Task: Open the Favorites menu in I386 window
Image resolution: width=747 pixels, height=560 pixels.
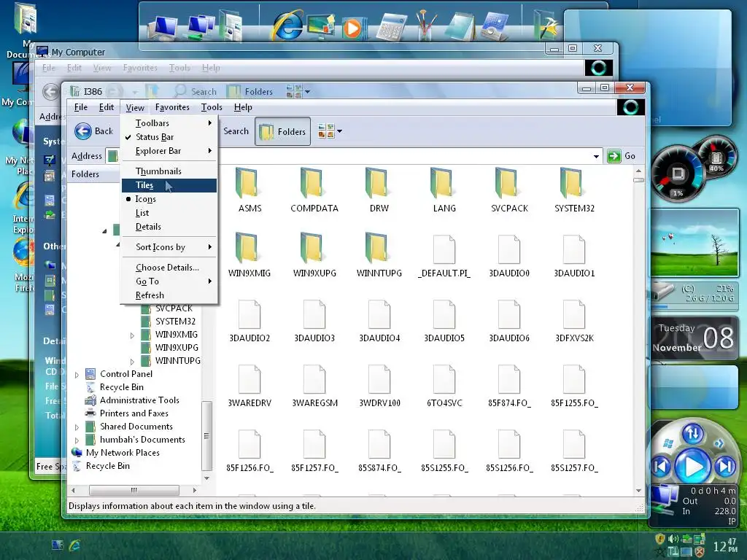Action: [172, 107]
